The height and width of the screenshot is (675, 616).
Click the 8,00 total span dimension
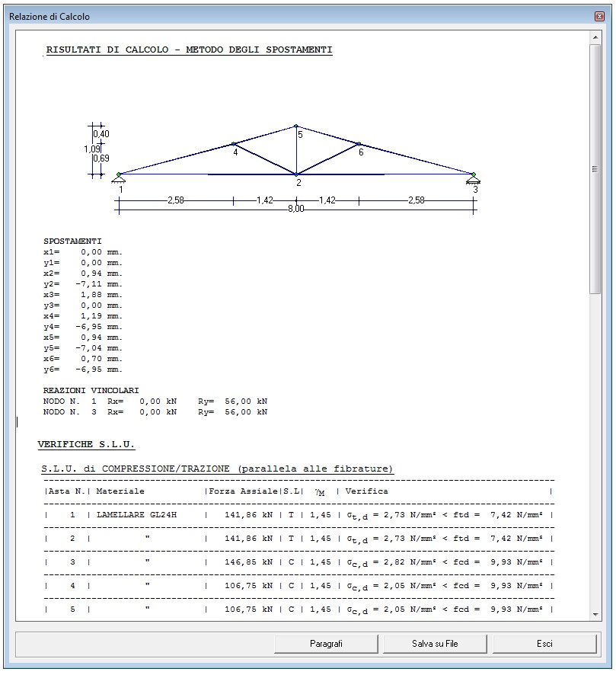click(x=296, y=209)
